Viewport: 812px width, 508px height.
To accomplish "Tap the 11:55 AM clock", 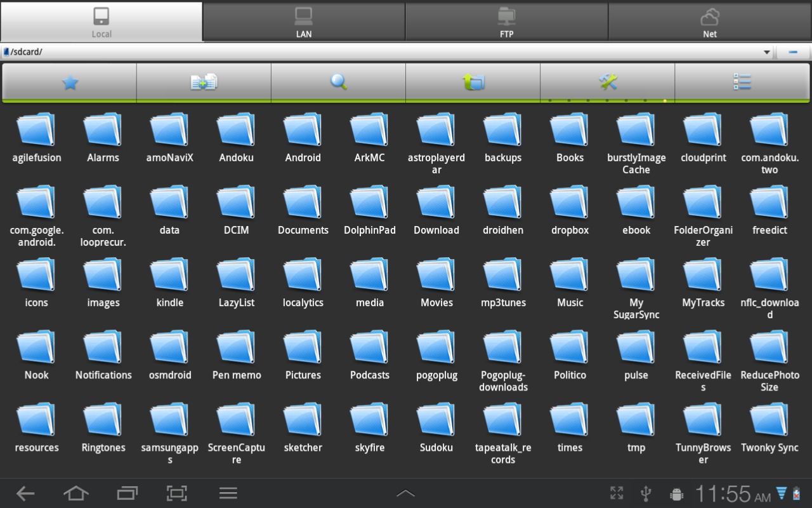I will click(733, 493).
